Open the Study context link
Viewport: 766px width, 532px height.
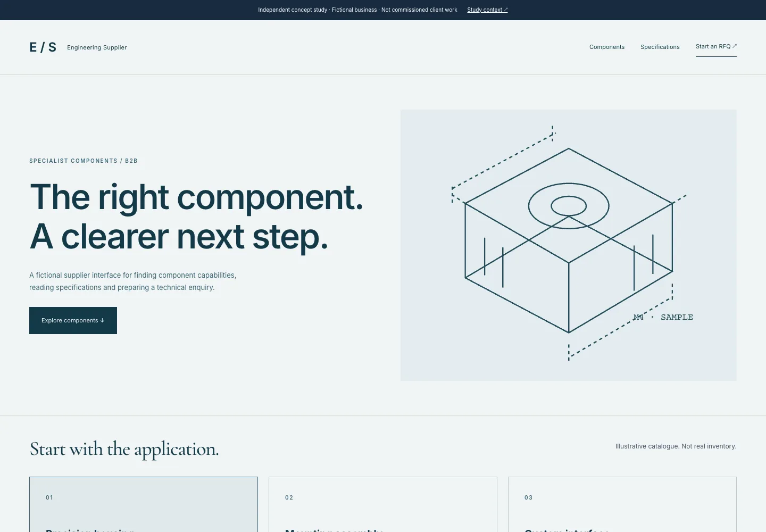click(x=487, y=10)
